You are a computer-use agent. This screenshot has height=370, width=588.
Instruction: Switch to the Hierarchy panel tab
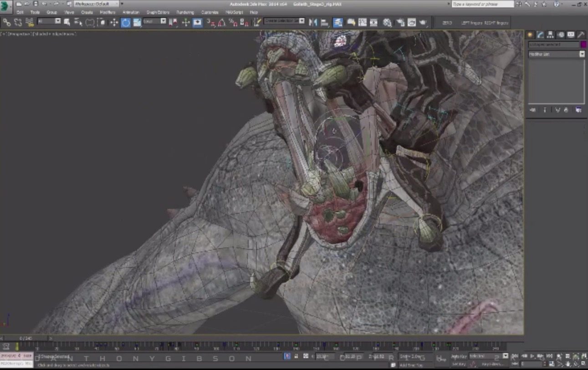click(x=550, y=35)
